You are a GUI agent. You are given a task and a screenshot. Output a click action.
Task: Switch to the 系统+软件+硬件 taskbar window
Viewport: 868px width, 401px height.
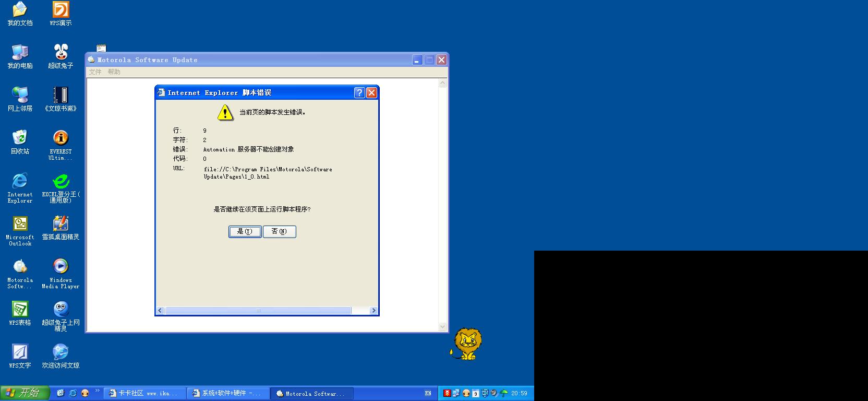(x=228, y=393)
